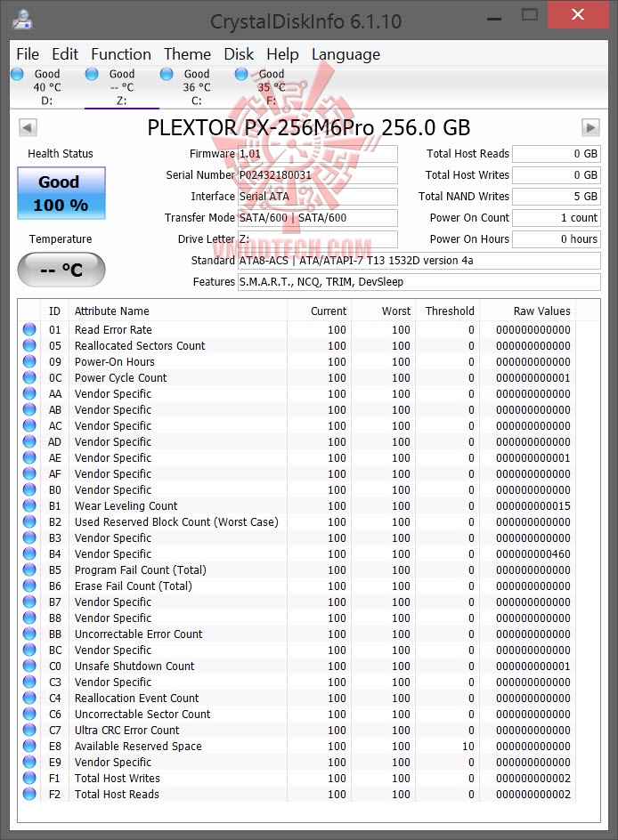Click status icon for attribute B4 row
This screenshot has width=618, height=840.
[29, 554]
